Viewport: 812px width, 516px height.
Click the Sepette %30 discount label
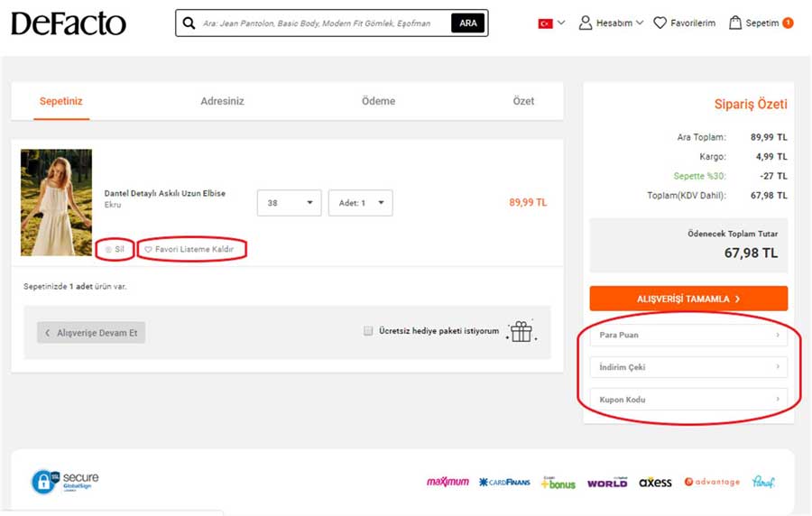(699, 176)
